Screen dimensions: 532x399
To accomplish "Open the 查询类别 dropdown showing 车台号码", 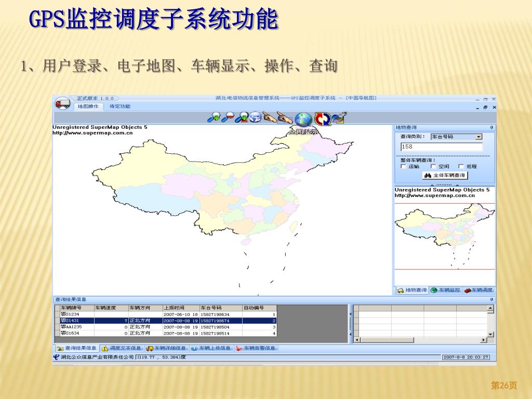I will pyautogui.click(x=456, y=137).
